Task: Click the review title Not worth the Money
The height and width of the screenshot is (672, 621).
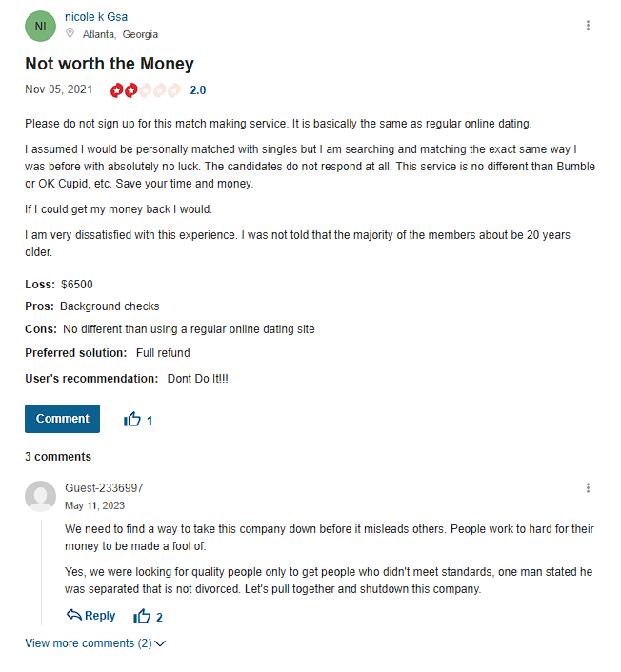Action: click(x=110, y=64)
